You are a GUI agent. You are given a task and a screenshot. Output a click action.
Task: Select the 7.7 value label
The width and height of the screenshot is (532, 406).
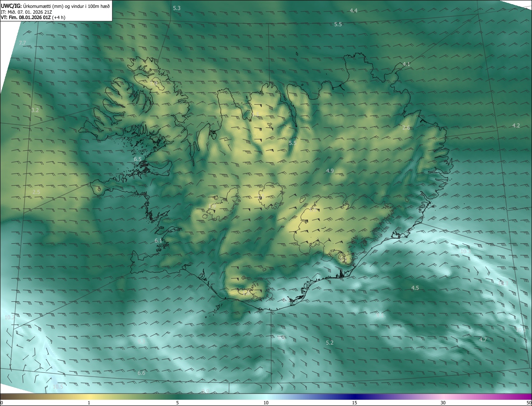(x=22, y=43)
